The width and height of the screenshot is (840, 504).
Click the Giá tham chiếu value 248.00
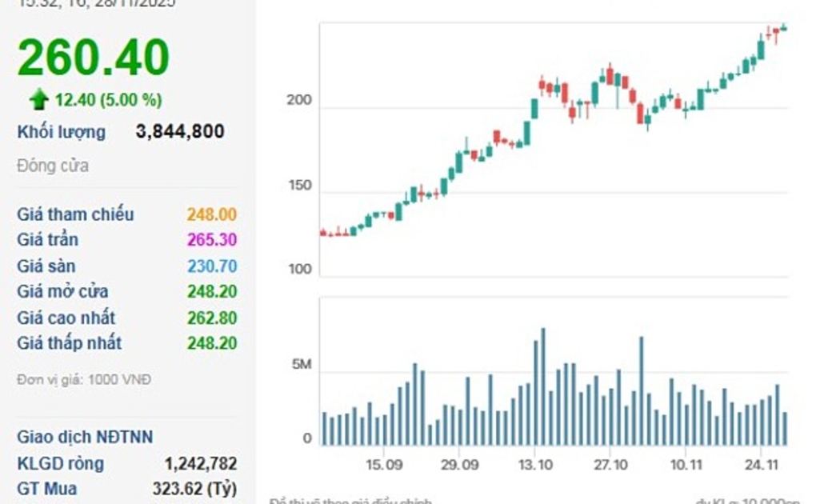[211, 214]
